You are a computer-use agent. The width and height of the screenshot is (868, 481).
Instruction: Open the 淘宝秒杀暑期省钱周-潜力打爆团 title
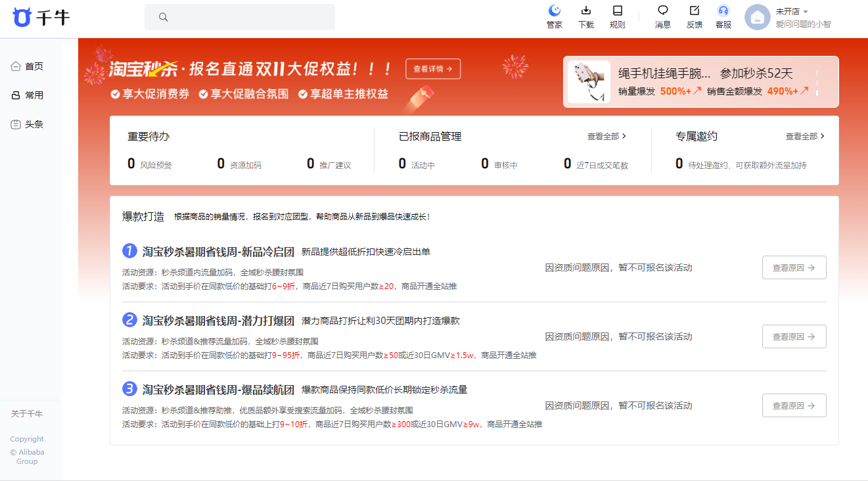[218, 320]
